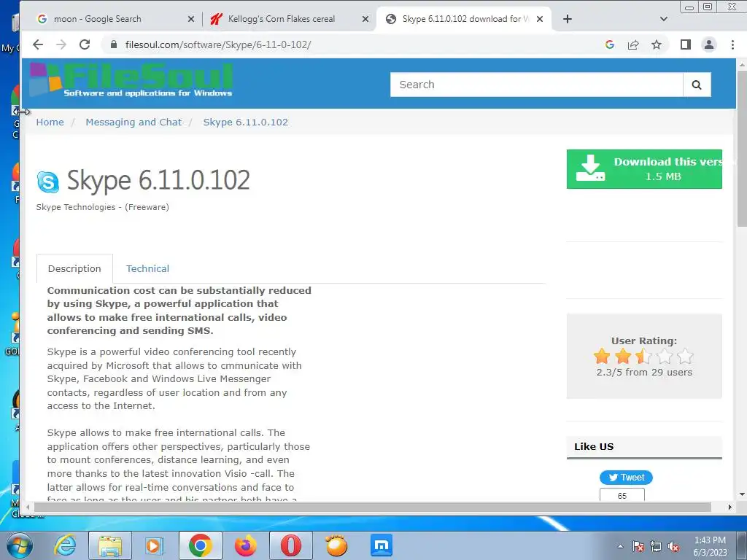Click the network tray icon
747x560 pixels.
656,546
